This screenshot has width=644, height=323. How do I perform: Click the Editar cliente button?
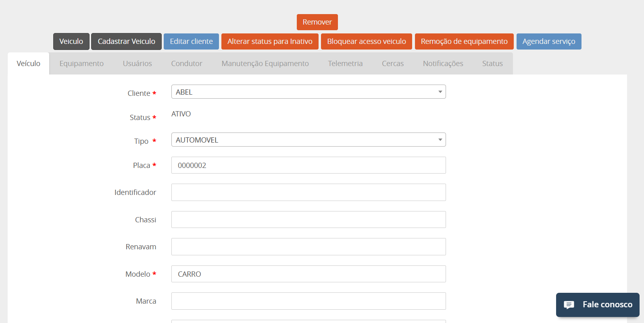[x=191, y=41]
